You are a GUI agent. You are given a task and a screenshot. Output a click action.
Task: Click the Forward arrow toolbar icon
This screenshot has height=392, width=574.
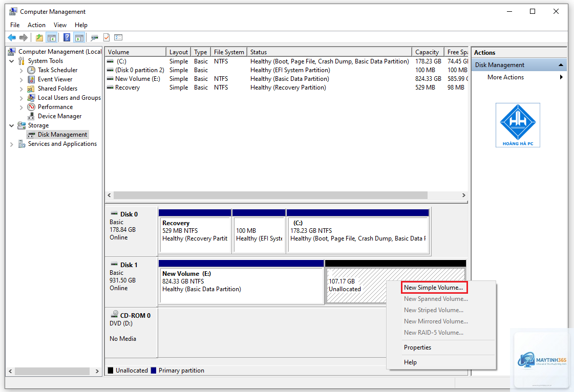click(x=24, y=37)
